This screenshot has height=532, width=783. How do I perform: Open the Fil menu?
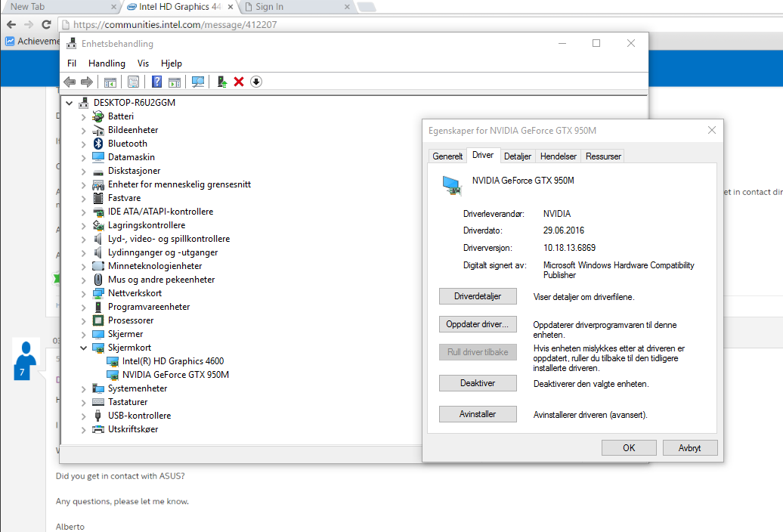pyautogui.click(x=72, y=63)
